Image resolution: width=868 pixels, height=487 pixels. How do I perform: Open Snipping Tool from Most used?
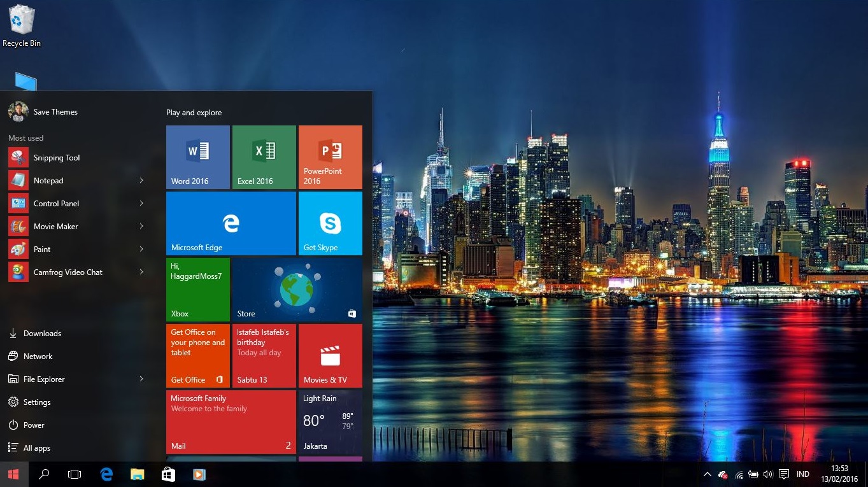tap(57, 157)
